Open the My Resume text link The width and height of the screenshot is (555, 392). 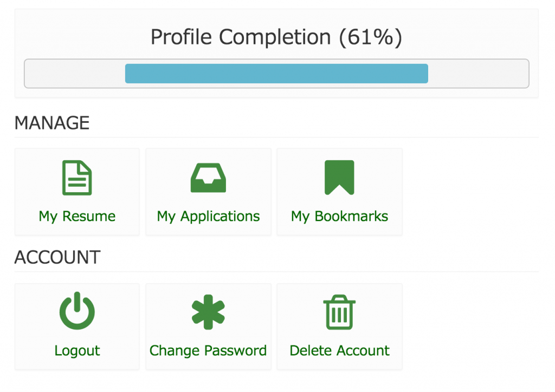[x=77, y=217]
